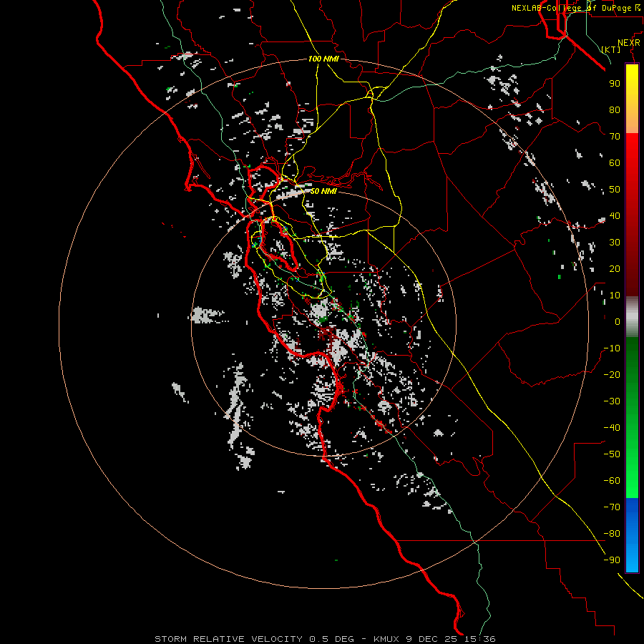This screenshot has width=644, height=644.
Task: Click the 0 value on velocity scale
Action: pos(618,322)
